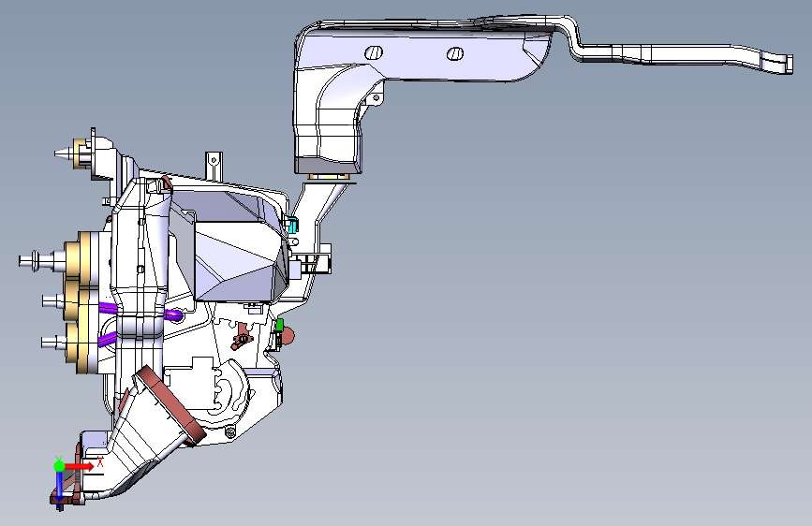Select the large tan circular actuator flange

[86, 259]
